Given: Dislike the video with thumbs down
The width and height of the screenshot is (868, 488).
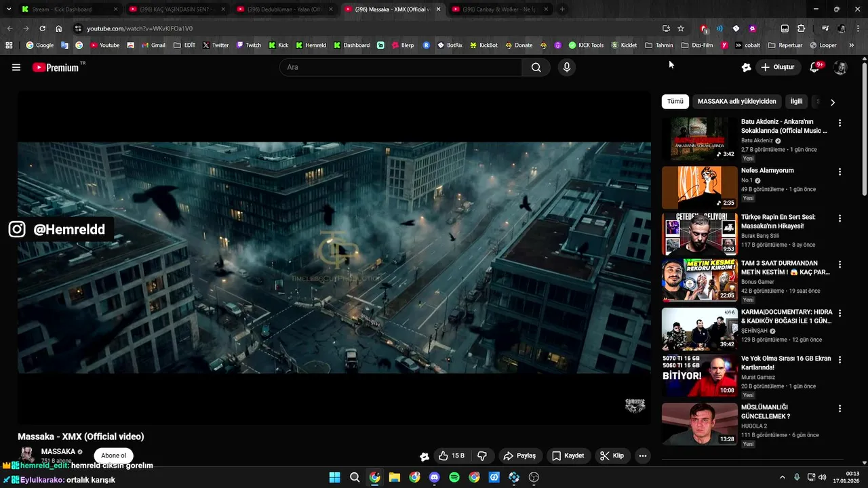Looking at the screenshot, I should [x=482, y=455].
